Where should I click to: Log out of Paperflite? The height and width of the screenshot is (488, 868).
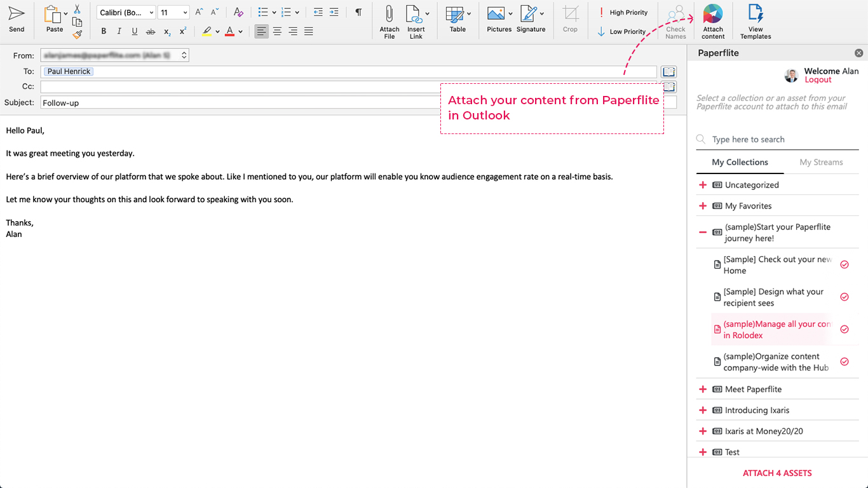click(818, 80)
